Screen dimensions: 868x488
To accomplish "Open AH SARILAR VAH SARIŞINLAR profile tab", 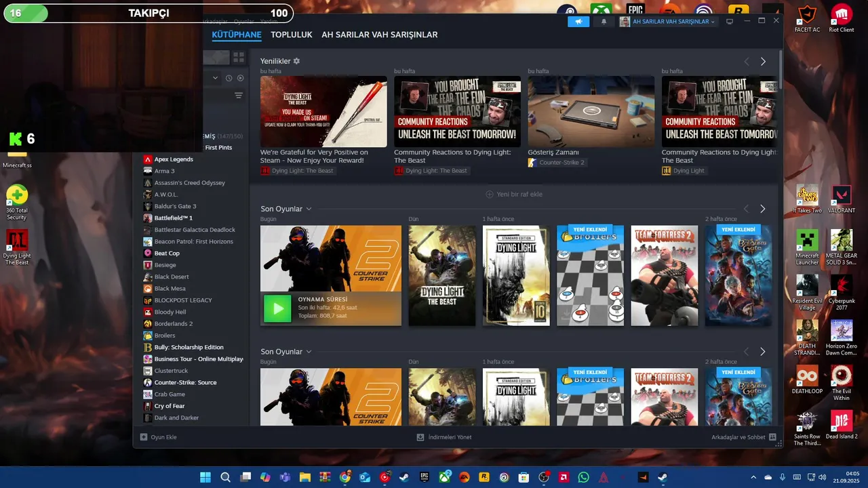I will coord(380,35).
